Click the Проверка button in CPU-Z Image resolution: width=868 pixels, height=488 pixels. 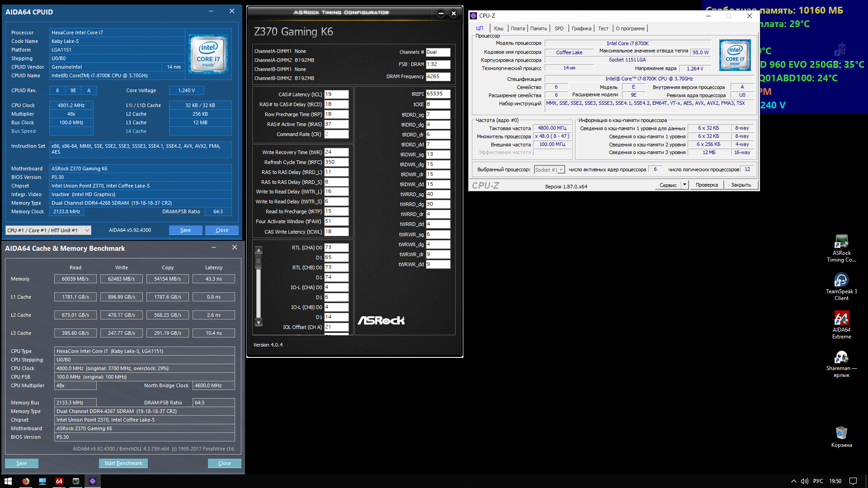coord(706,185)
